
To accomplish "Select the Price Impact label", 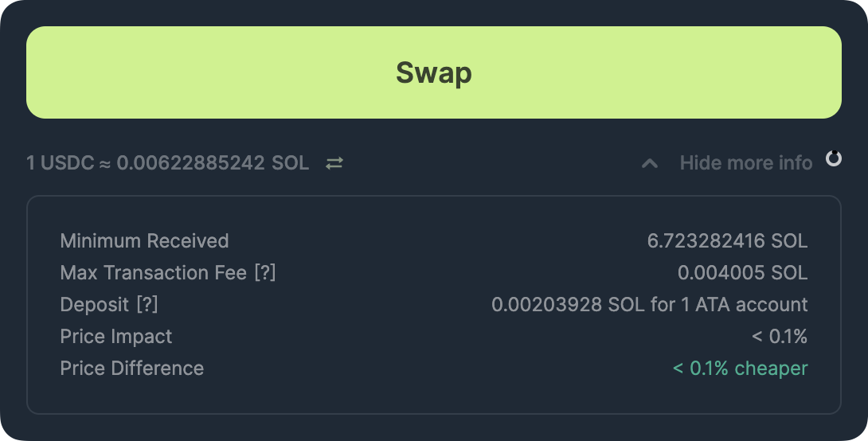I will point(116,337).
